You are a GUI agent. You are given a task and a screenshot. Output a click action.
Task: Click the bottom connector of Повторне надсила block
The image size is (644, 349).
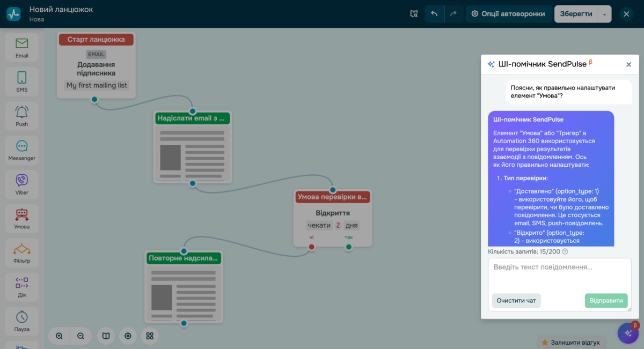(x=184, y=323)
